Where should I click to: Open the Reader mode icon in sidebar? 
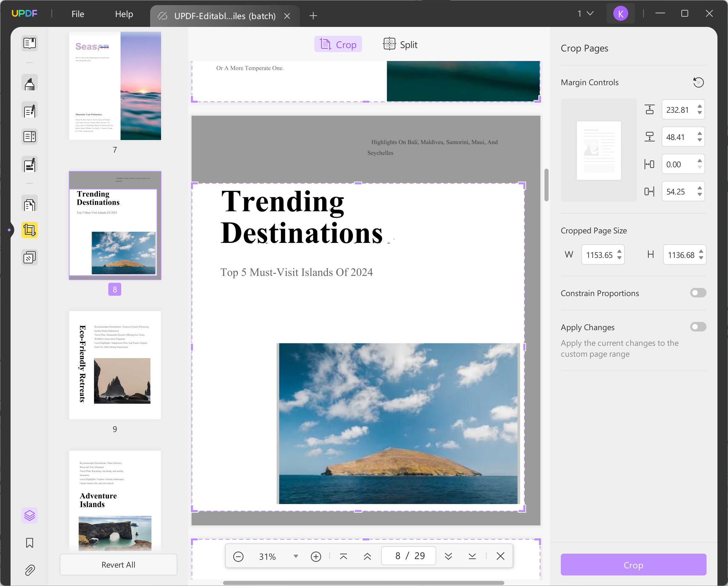(x=30, y=43)
